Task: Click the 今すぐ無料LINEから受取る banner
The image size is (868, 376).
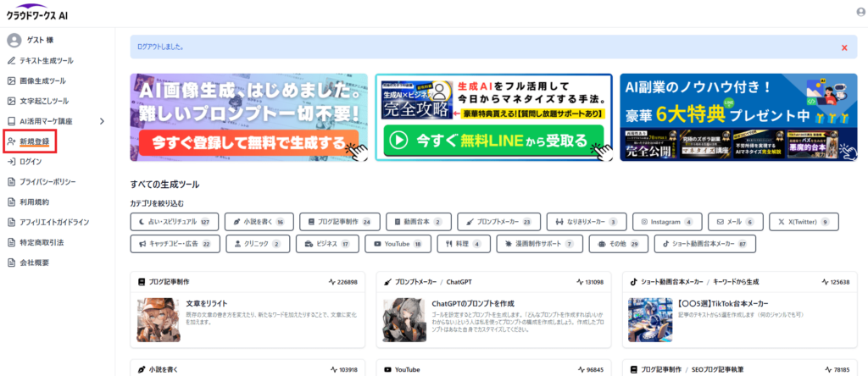Action: [x=494, y=117]
